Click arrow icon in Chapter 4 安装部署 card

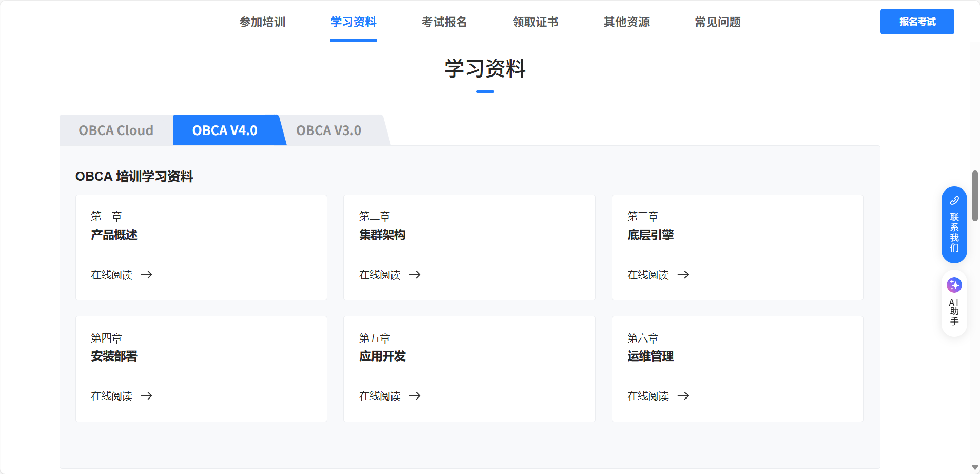147,396
